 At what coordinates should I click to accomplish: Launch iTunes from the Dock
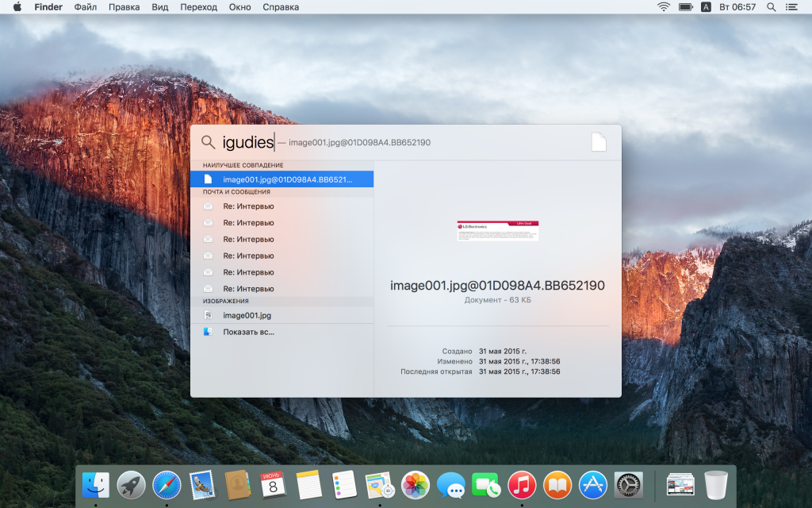click(522, 484)
